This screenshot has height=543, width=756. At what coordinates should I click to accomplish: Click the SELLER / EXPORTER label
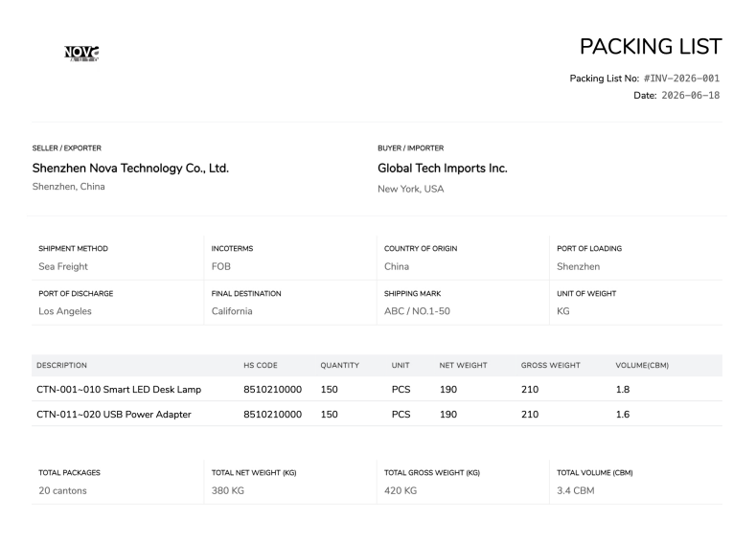66,147
